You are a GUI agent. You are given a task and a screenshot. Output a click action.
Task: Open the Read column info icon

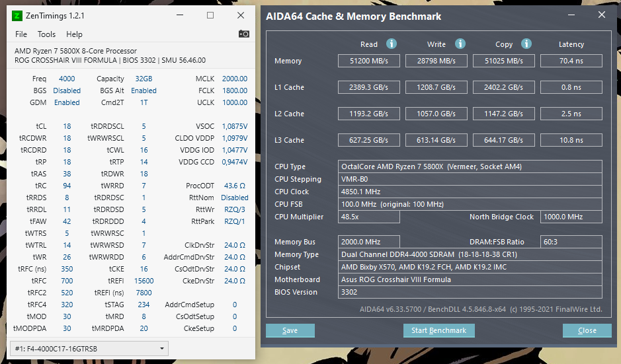click(x=392, y=44)
